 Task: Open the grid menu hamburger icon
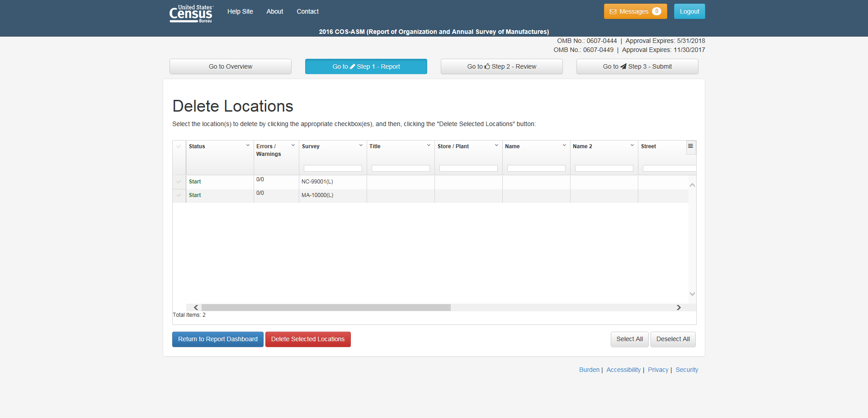tap(690, 146)
